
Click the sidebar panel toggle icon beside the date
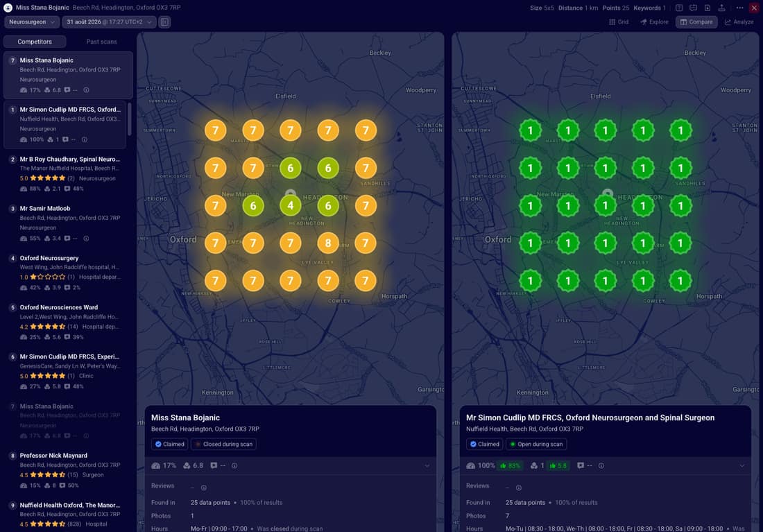pyautogui.click(x=164, y=22)
